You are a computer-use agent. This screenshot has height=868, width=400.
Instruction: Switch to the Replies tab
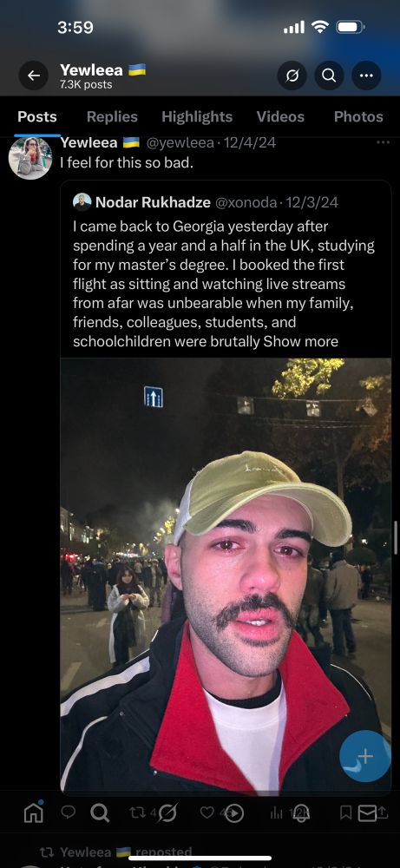click(x=112, y=117)
